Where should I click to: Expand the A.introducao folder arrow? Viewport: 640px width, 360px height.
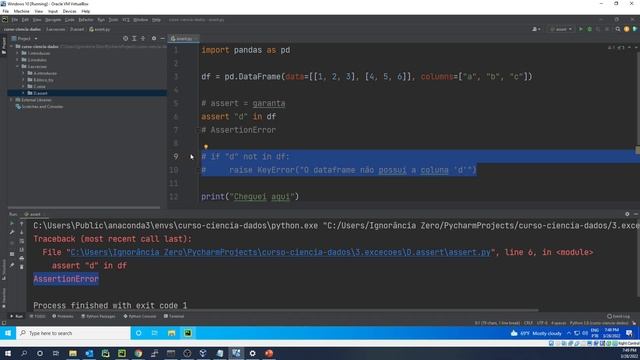24,73
